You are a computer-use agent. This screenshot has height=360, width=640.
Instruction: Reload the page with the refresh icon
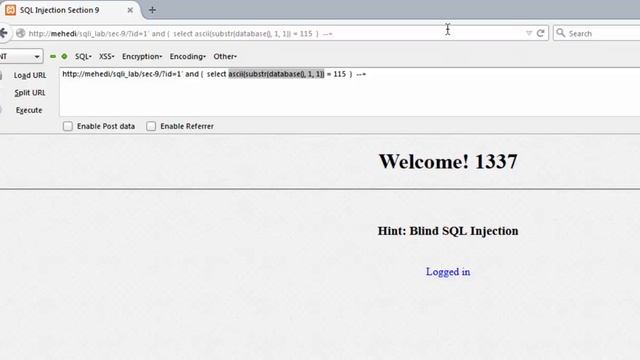pos(540,33)
